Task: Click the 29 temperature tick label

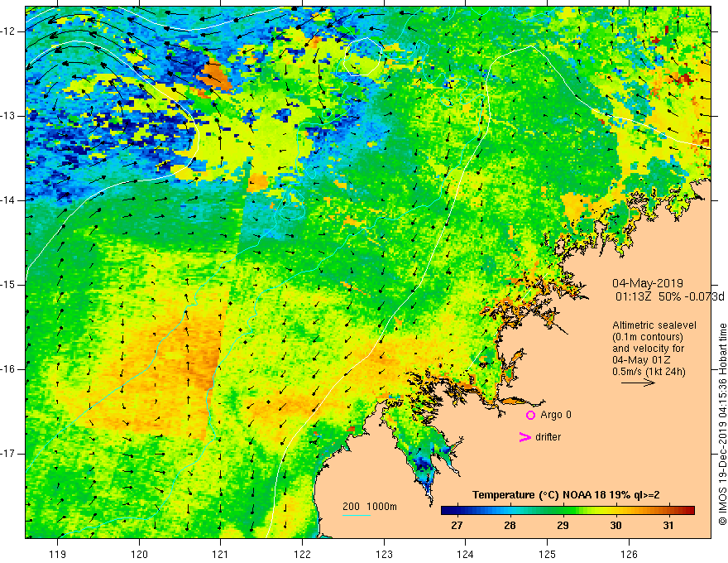Action: (x=563, y=525)
